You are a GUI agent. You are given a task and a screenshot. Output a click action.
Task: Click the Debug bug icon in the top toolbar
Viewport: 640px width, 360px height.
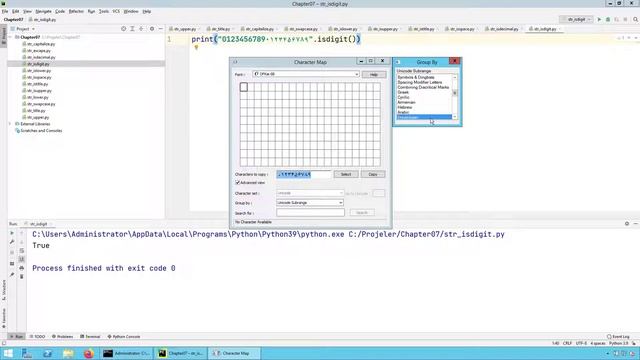click(x=608, y=20)
